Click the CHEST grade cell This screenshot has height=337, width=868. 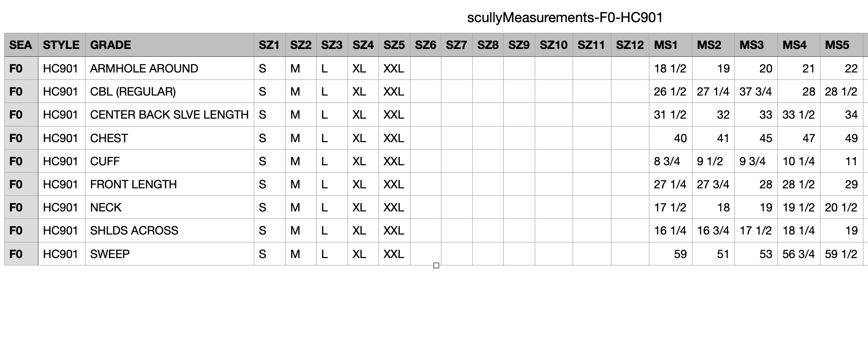(x=169, y=138)
